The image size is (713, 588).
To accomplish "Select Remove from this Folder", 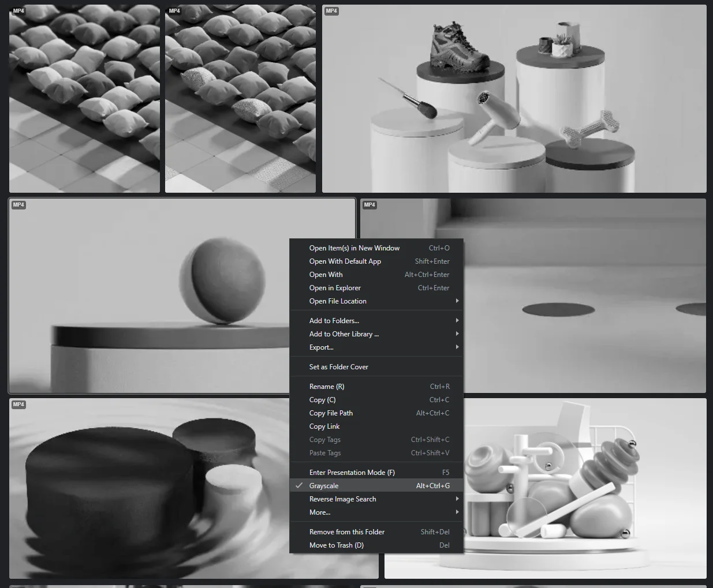I will (x=346, y=532).
